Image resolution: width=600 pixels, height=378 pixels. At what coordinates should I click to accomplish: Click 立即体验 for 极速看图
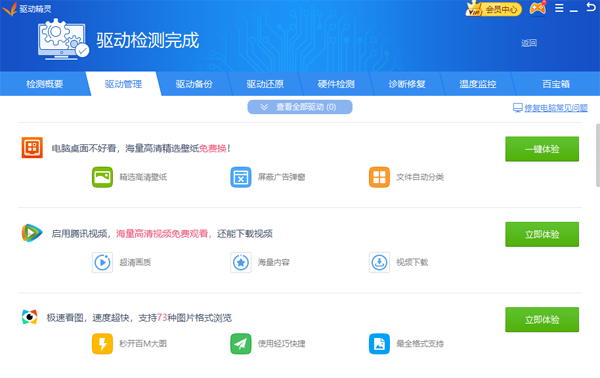pos(542,319)
